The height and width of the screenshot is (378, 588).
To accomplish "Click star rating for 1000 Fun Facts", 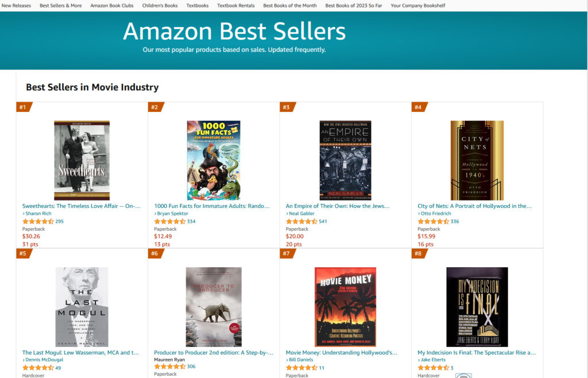I will (170, 221).
